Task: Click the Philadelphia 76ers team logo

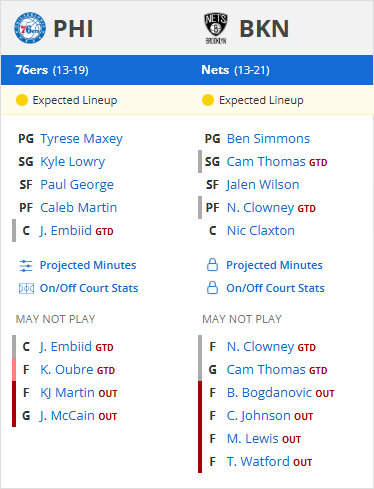Action: 30,28
